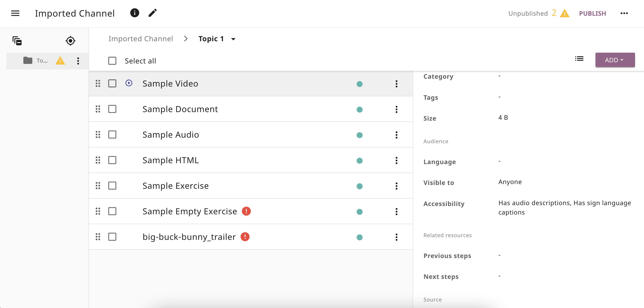Open sidebar topic folder options menu
This screenshot has height=308, width=644.
(78, 61)
